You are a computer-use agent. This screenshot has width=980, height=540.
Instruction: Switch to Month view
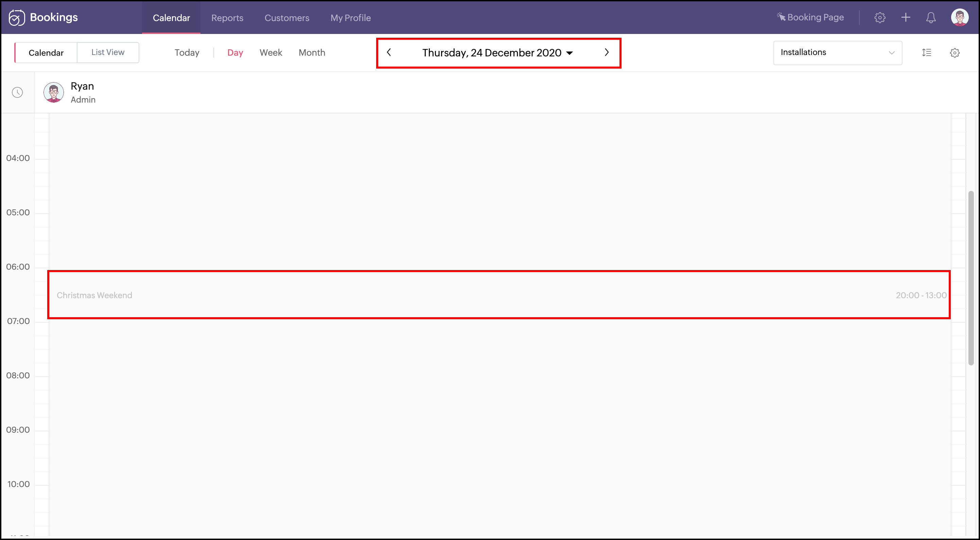312,53
